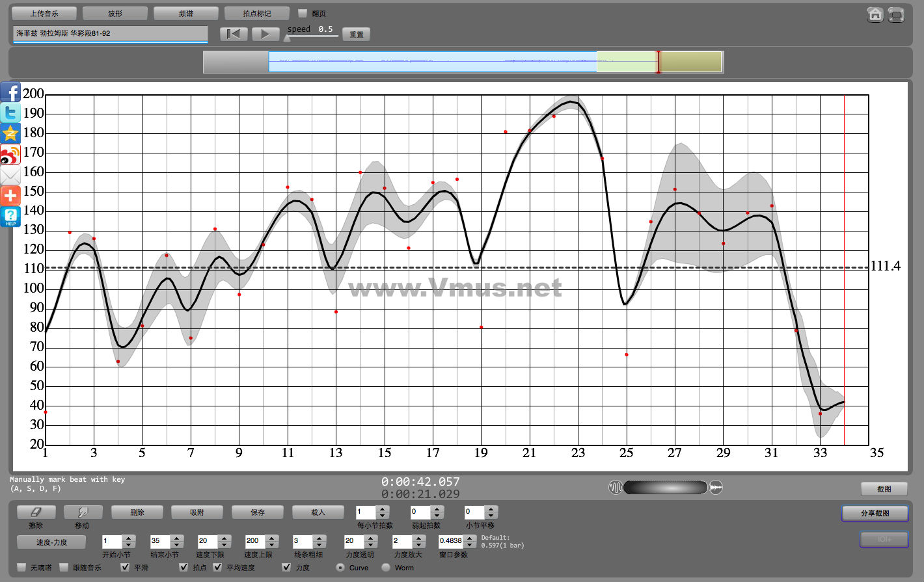Click the 上传音乐 upload music button
924x582 pixels.
44,13
